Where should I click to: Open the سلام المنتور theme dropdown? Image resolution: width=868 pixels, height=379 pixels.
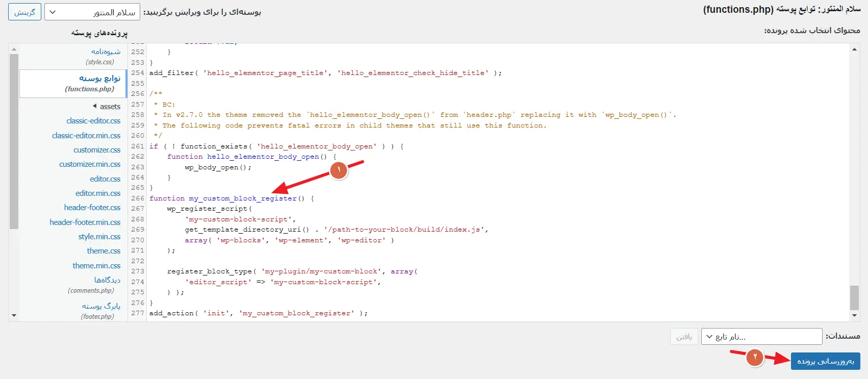click(x=92, y=12)
